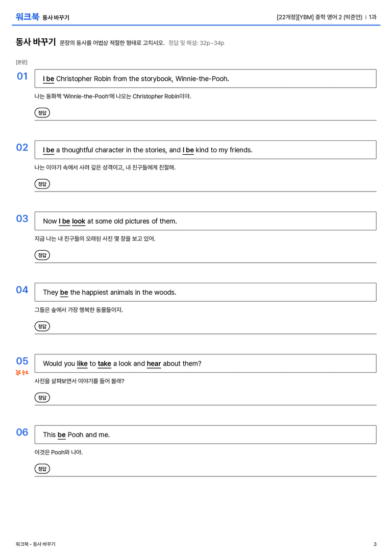392x555 pixels.
Task: Select the 'thoughtful character' sentence box
Action: point(205,150)
